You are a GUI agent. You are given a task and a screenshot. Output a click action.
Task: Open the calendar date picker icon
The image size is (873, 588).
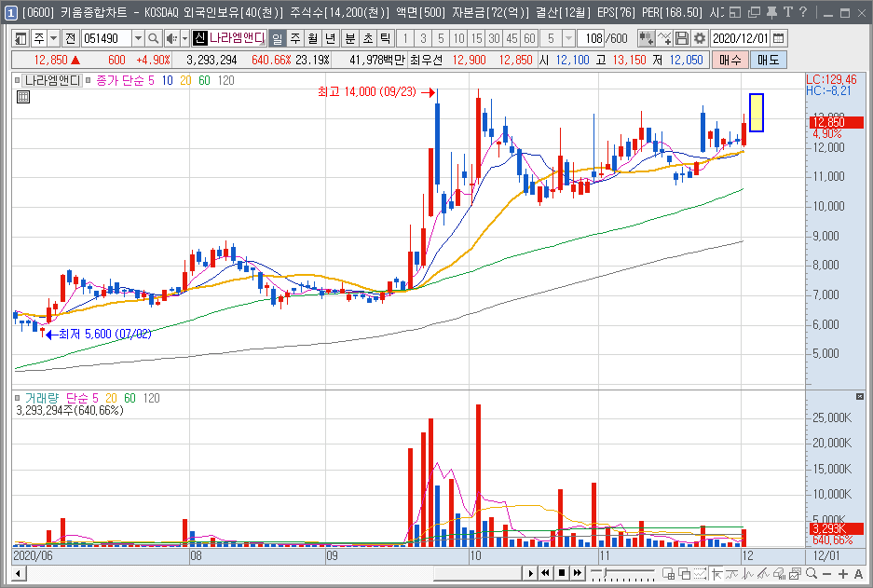779,38
